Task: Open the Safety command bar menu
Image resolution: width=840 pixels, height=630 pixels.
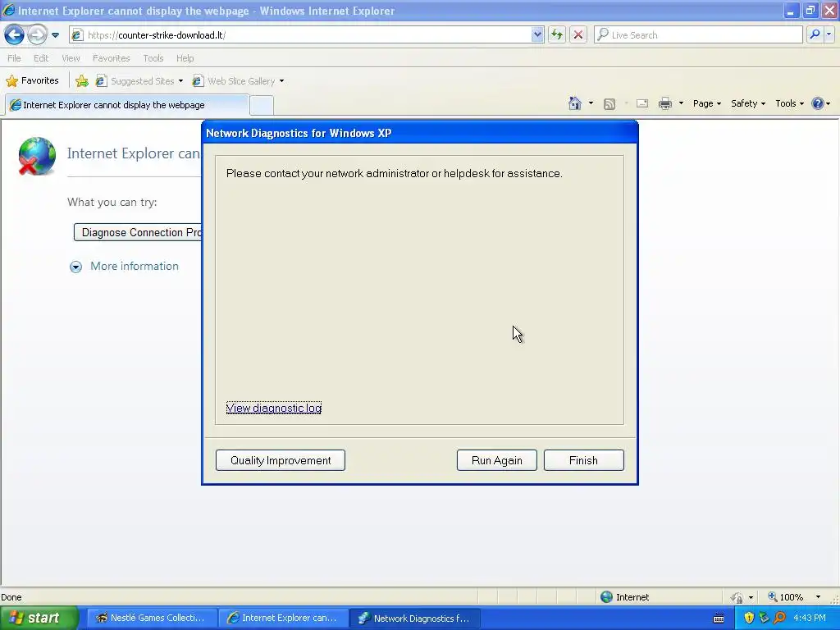Action: (748, 103)
